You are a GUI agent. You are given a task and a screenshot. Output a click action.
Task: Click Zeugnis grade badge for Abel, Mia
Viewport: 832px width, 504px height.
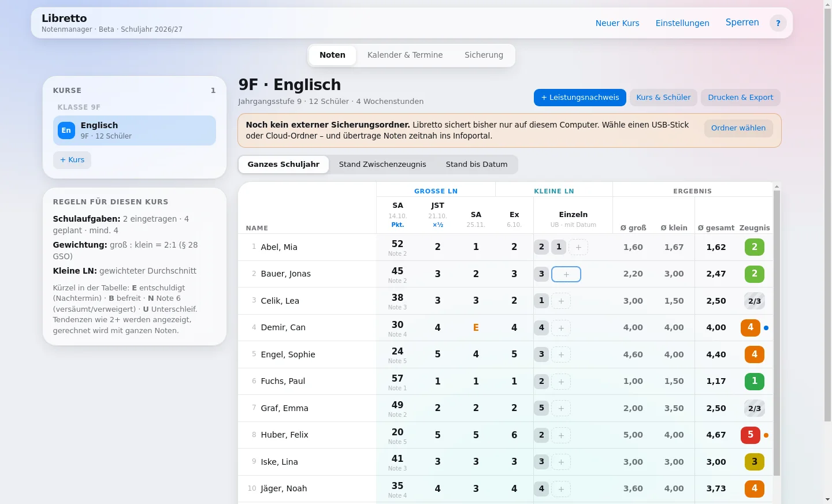click(x=755, y=247)
